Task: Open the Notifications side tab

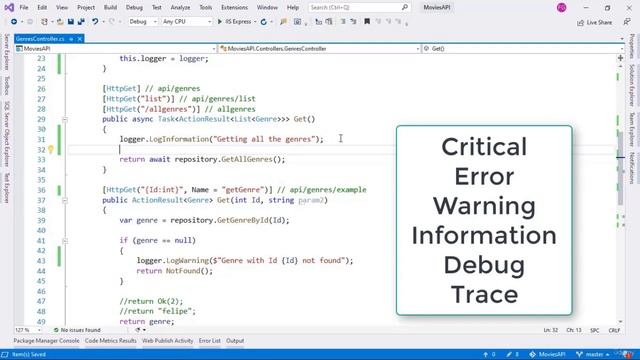Action: pos(632,168)
